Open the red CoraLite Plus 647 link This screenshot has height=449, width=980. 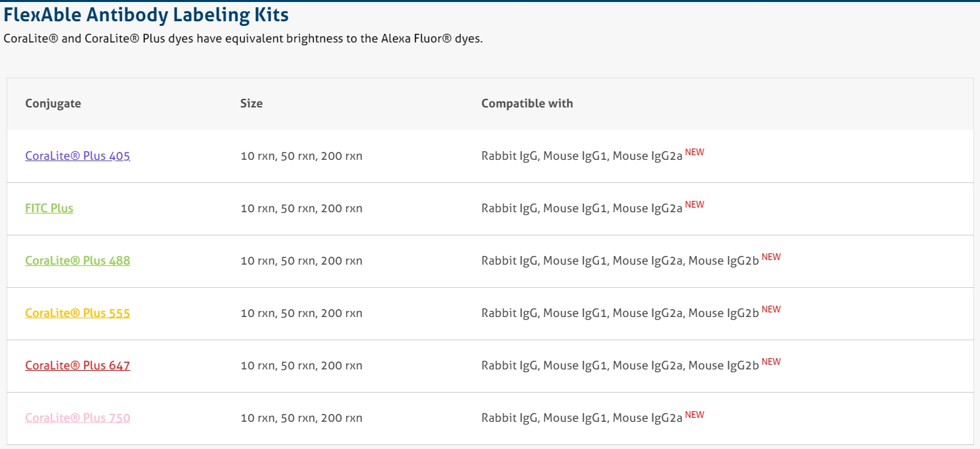pos(78,365)
